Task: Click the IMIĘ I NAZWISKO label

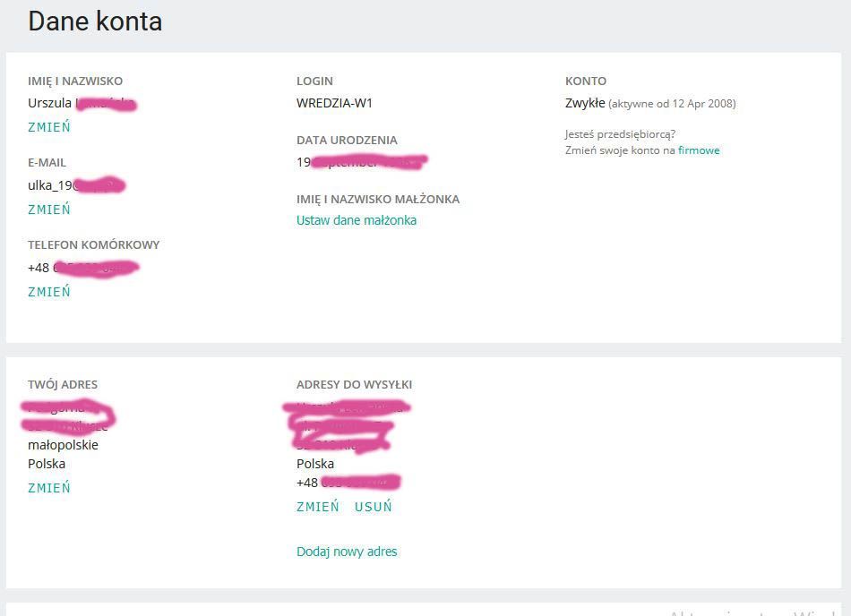Action: pyautogui.click(x=75, y=81)
